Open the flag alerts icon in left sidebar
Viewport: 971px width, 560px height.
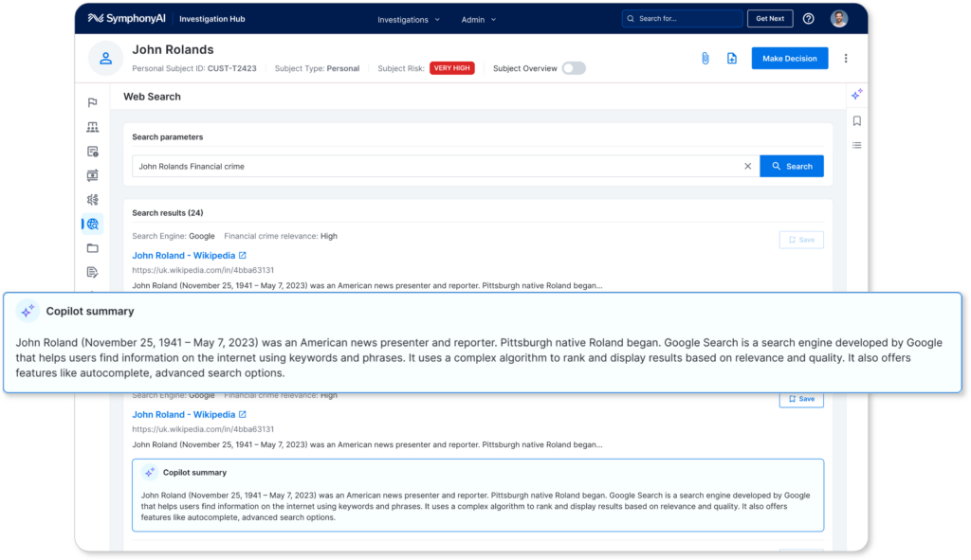tap(92, 102)
